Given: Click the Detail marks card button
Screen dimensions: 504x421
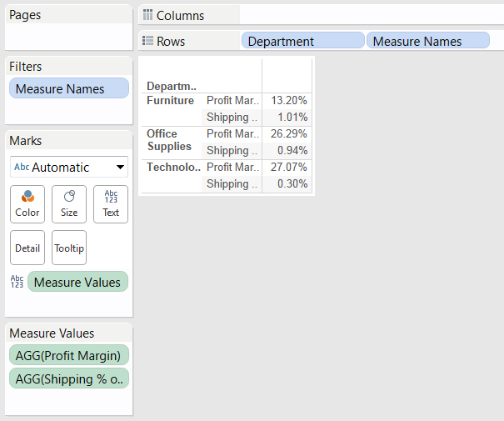Looking at the screenshot, I should click(27, 248).
